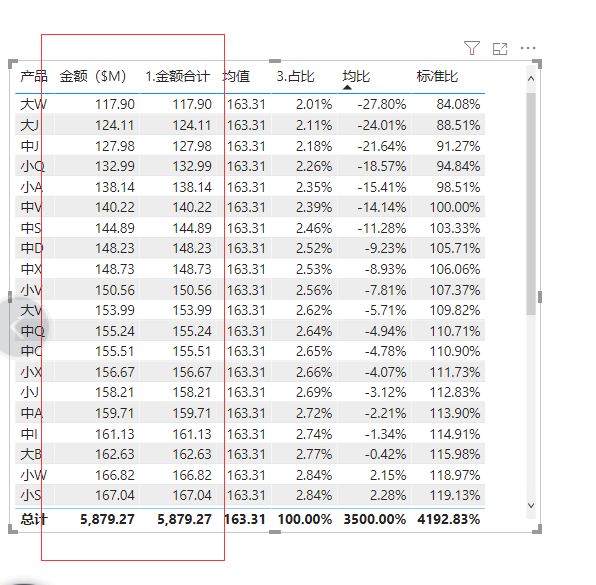This screenshot has height=585, width=596.
Task: Click the 均值 column header
Action: [x=236, y=76]
